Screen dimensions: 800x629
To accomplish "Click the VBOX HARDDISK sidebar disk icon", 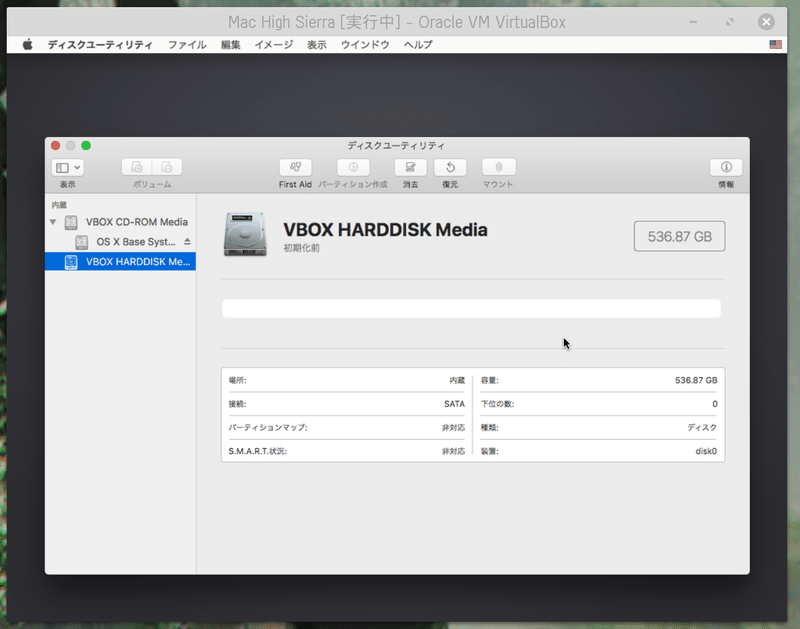I will tap(71, 262).
